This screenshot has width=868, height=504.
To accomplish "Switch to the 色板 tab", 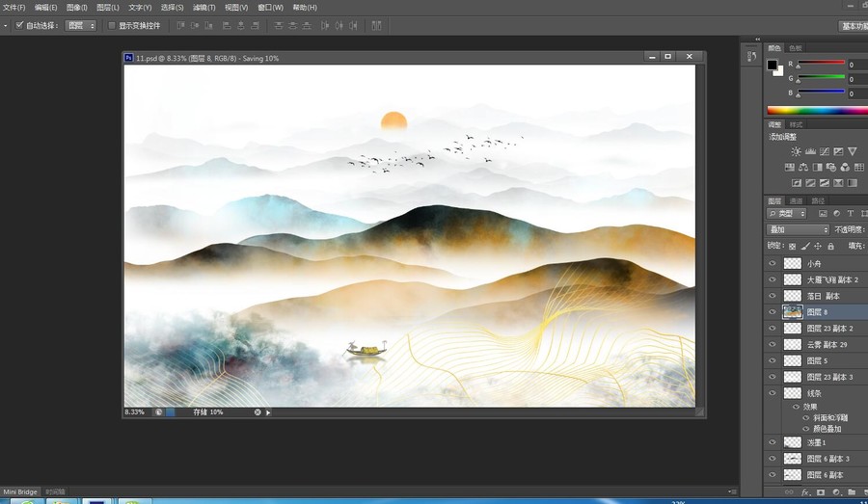I will (x=796, y=48).
